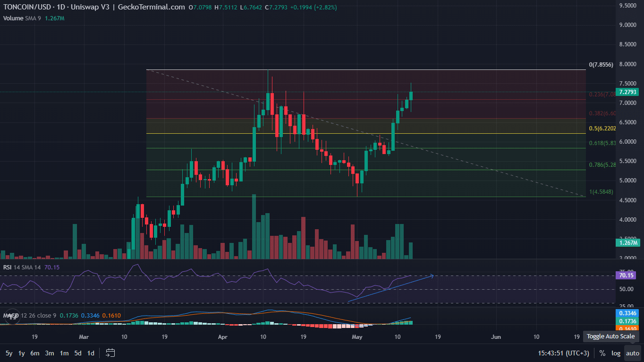
Task: Click the 0.3346 MACD axis label
Action: 628,313
